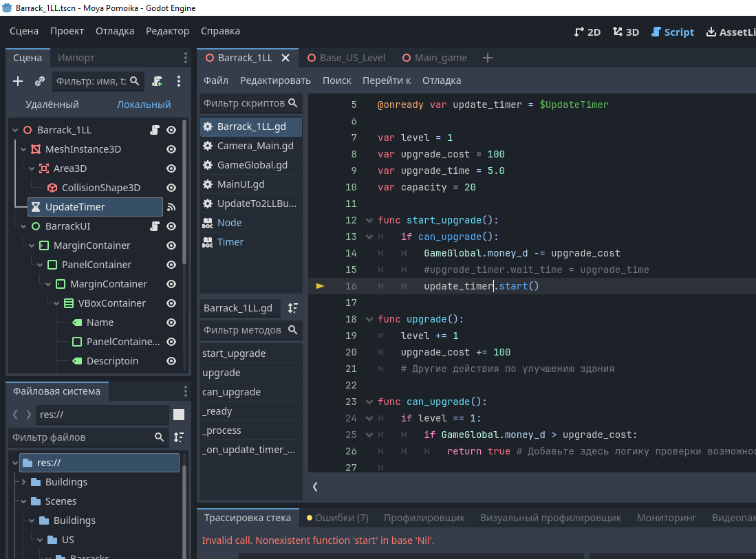This screenshot has height=559, width=756.
Task: Hide the MeshInstance3D node
Action: 171,149
